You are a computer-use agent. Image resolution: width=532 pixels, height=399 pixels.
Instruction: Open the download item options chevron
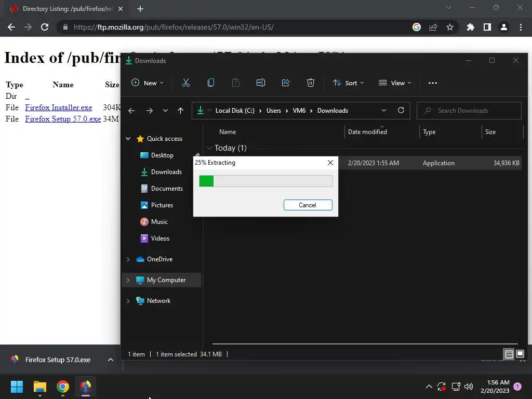point(111,360)
